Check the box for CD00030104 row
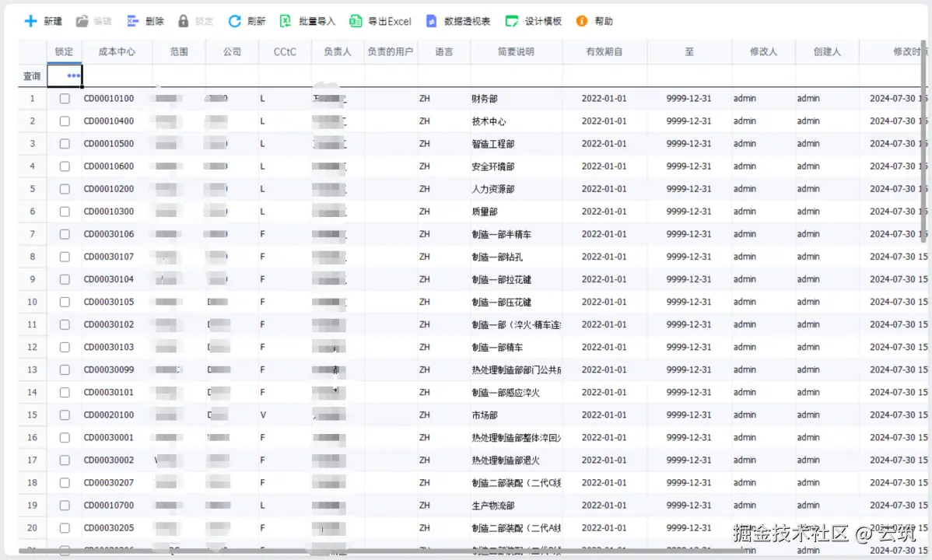The image size is (932, 560). [x=65, y=279]
